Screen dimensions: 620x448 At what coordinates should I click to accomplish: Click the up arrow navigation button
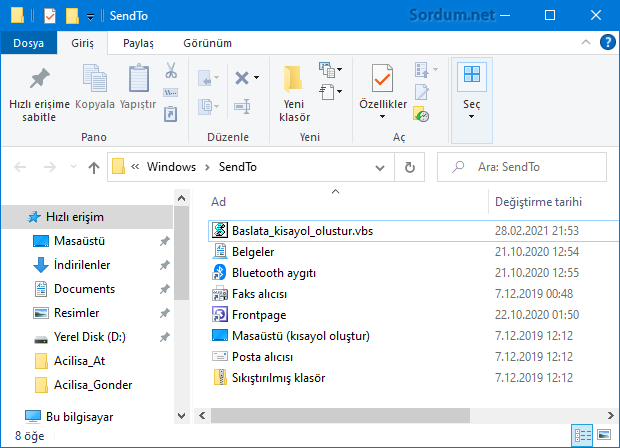pyautogui.click(x=94, y=167)
